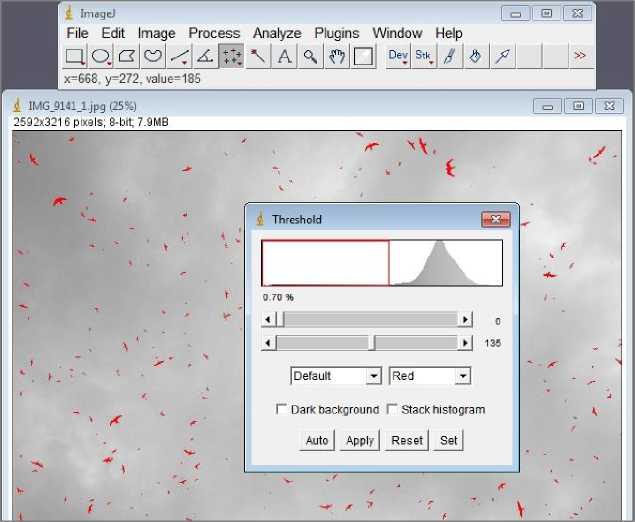
Task: Open the Analyze menu
Action: [277, 33]
